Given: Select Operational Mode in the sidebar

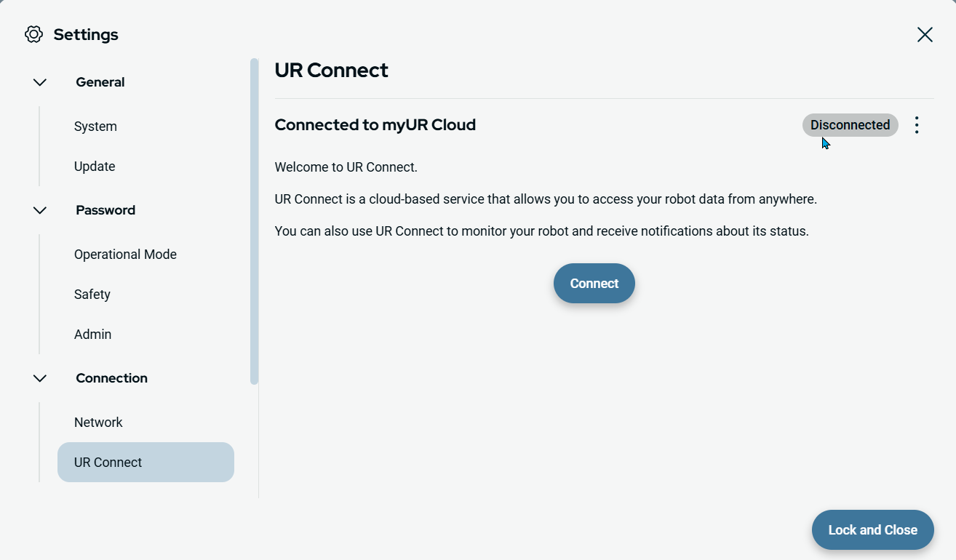Looking at the screenshot, I should (125, 255).
